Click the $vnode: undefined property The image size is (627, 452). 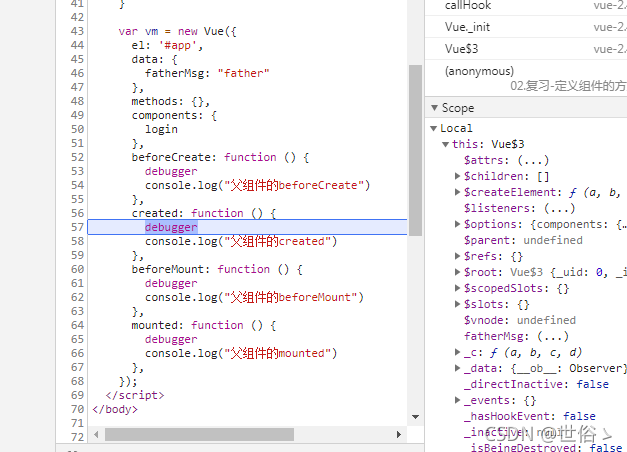point(520,320)
